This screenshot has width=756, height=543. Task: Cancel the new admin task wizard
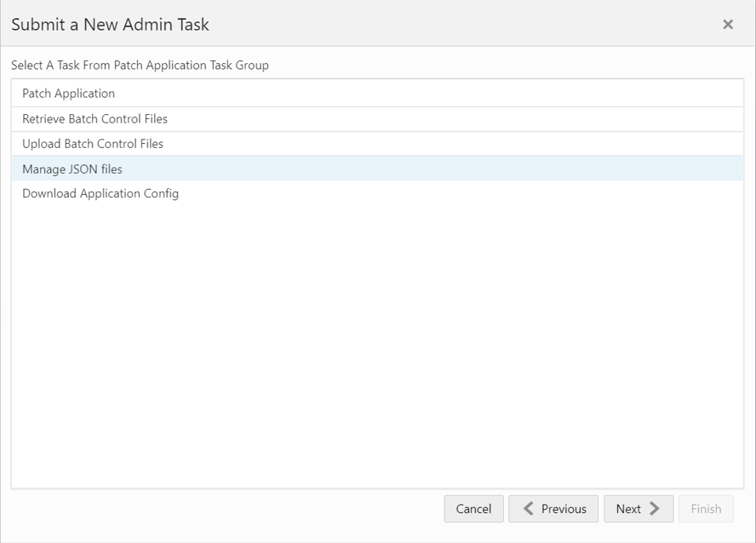pos(473,508)
